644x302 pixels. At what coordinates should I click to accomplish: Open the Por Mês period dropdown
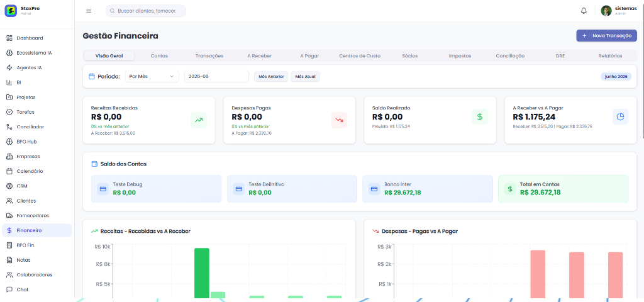pos(152,76)
